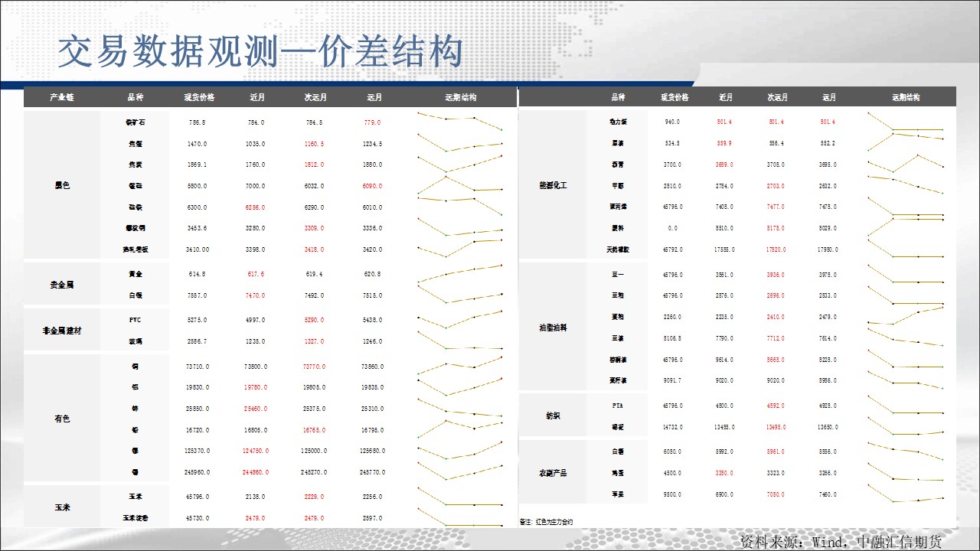Click the 能源化工 category cell
The width and height of the screenshot is (980, 551).
point(553,185)
